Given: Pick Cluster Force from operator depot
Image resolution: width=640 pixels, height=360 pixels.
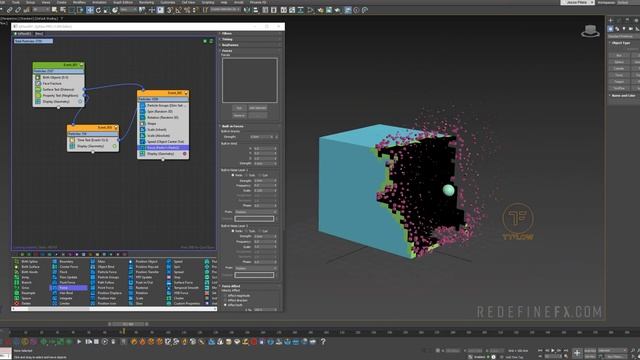Looking at the screenshot, I should point(65,267).
